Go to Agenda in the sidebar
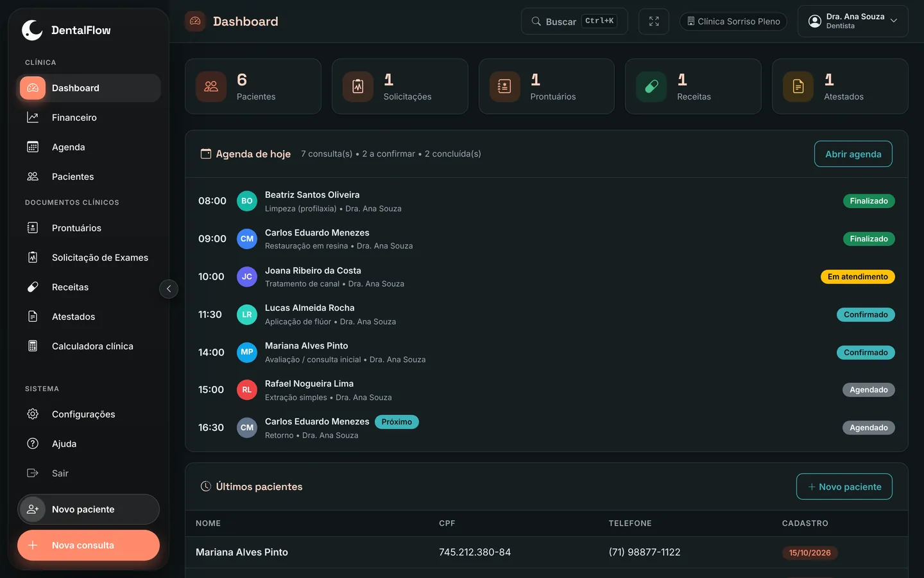Viewport: 924px width, 578px height. 89,147
